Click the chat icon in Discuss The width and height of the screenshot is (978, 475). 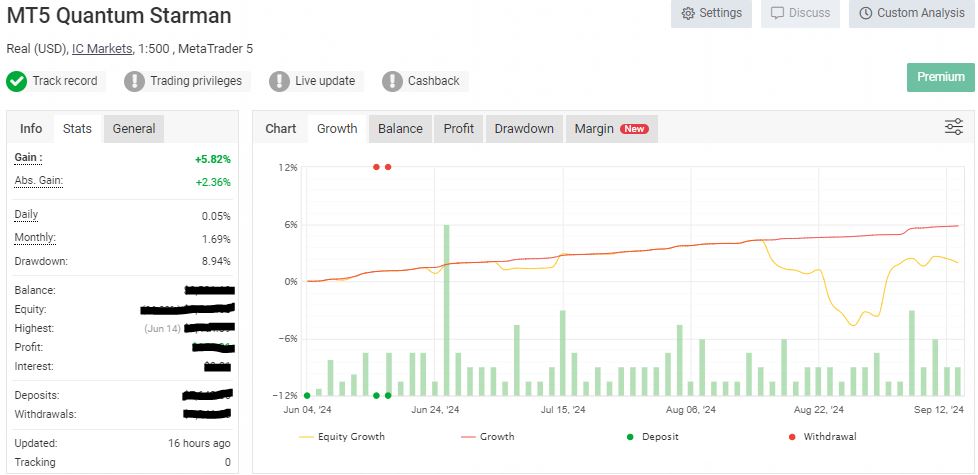pos(778,14)
